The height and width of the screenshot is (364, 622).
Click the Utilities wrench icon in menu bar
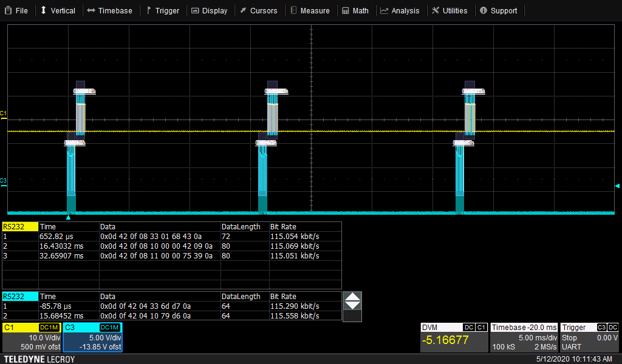[436, 10]
